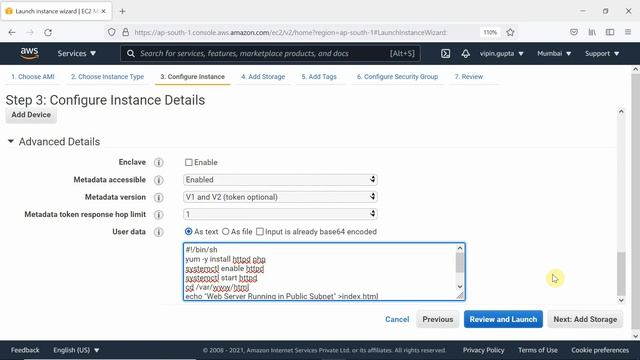Collapse the Advanced Details section
This screenshot has width=640, height=360.
[x=11, y=141]
